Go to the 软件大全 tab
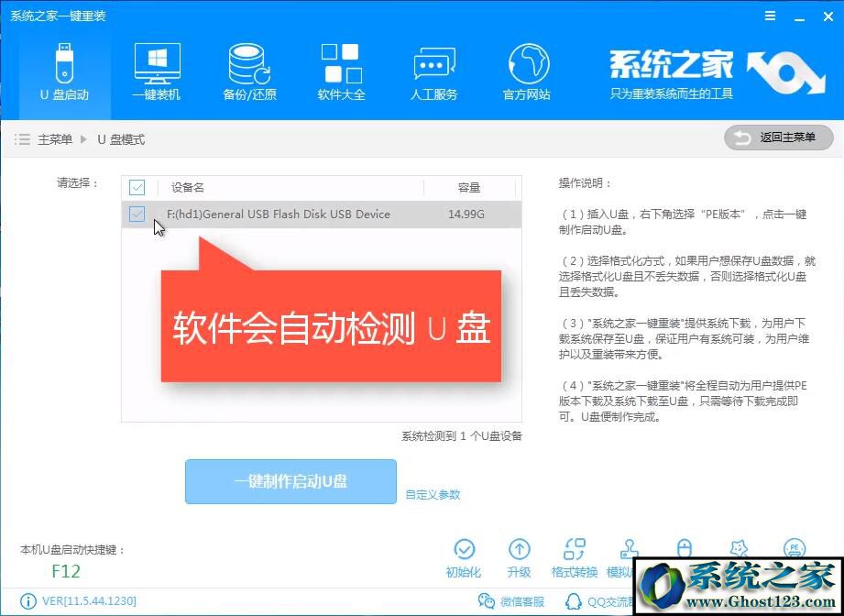 click(341, 73)
